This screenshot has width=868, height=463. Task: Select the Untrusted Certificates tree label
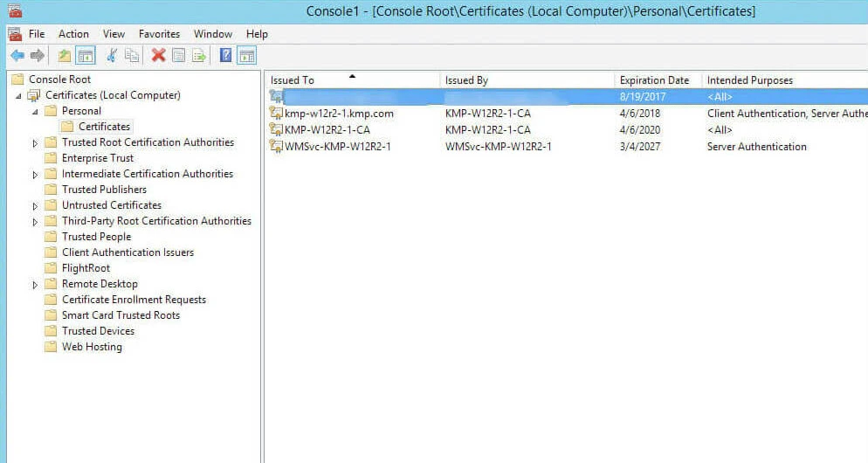click(111, 205)
